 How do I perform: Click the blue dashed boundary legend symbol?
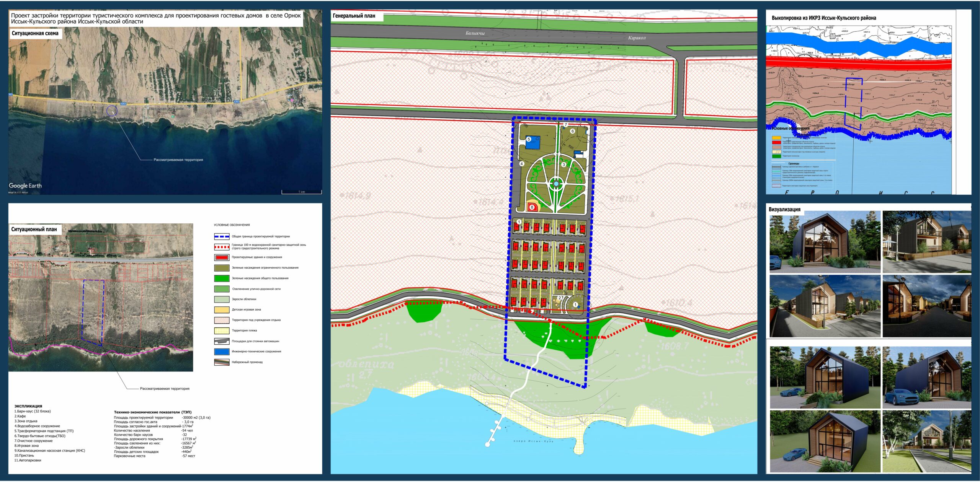pyautogui.click(x=222, y=236)
